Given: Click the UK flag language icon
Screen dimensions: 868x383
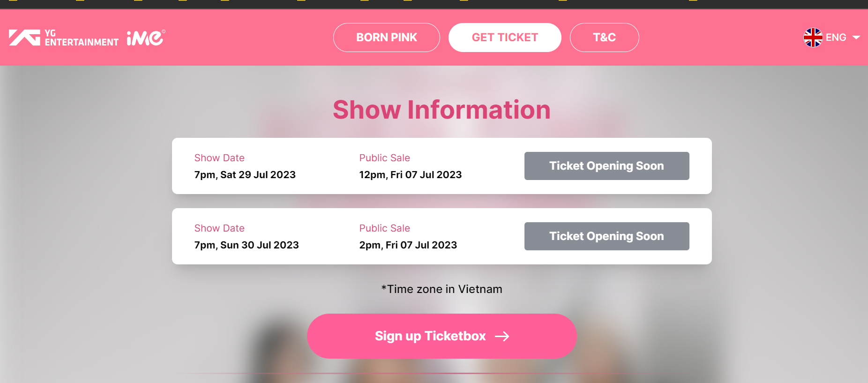Looking at the screenshot, I should [813, 38].
